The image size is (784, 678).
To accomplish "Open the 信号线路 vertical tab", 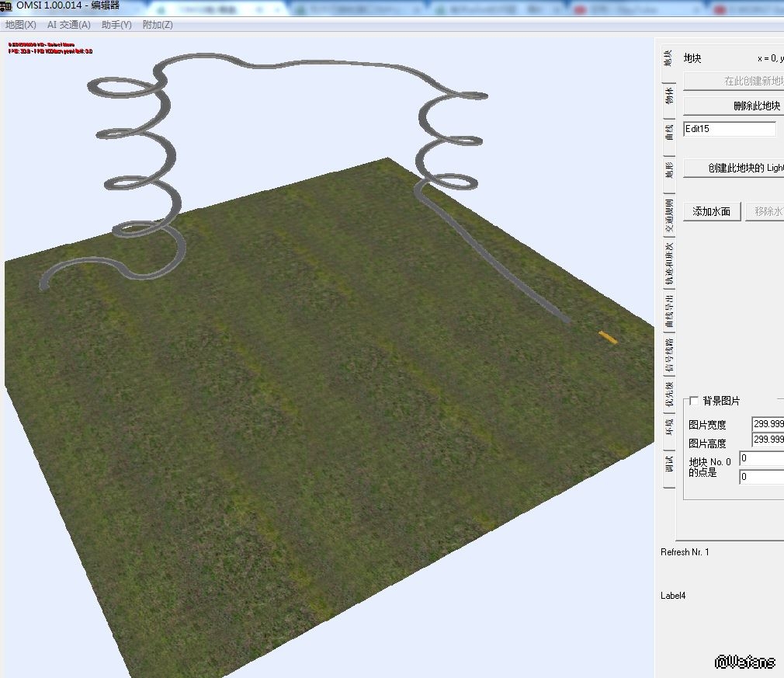I will click(669, 356).
